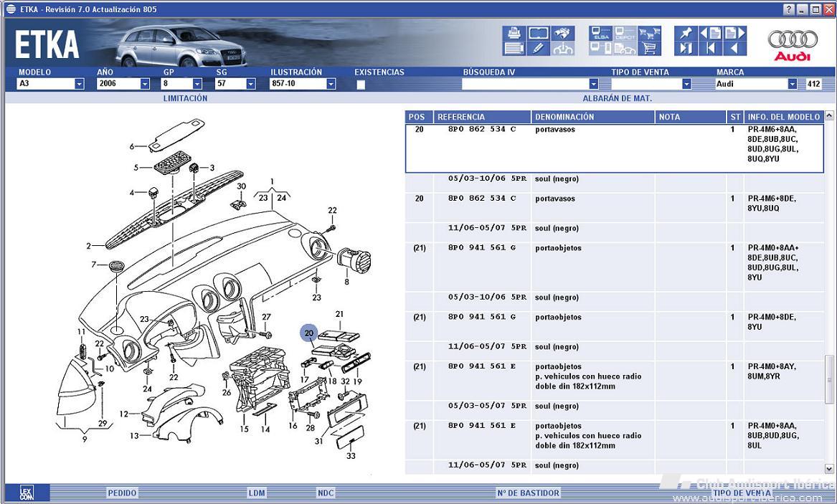Open the multiple shopping carts icon
Image resolution: width=837 pixels, height=504 pixels.
(650, 33)
